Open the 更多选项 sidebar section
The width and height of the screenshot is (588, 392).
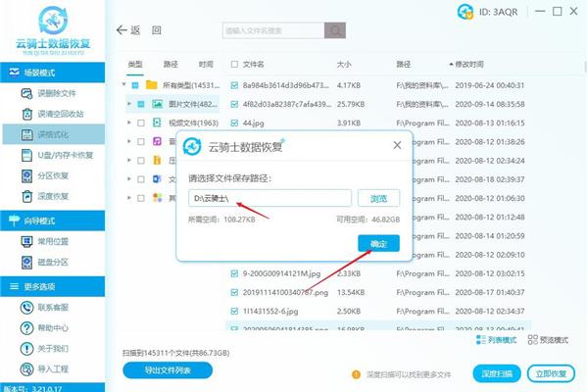[53, 286]
